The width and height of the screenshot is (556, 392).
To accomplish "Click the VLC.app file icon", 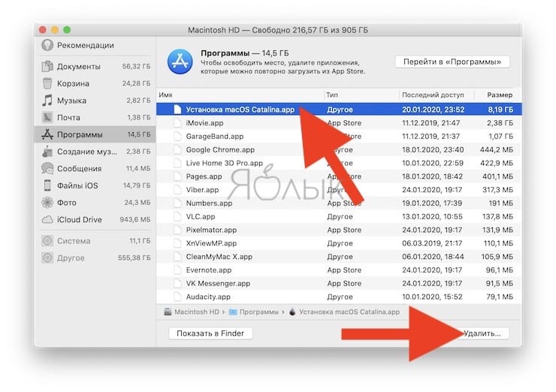I will (x=177, y=216).
